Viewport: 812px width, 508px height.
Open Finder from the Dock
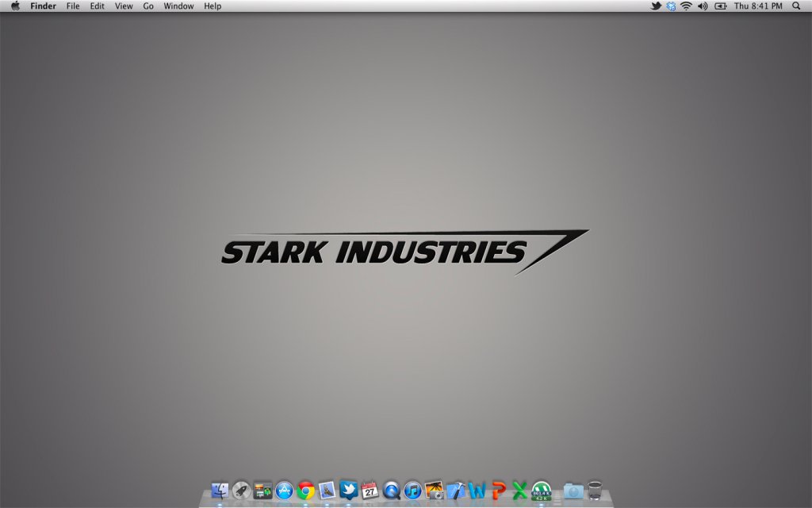(220, 490)
